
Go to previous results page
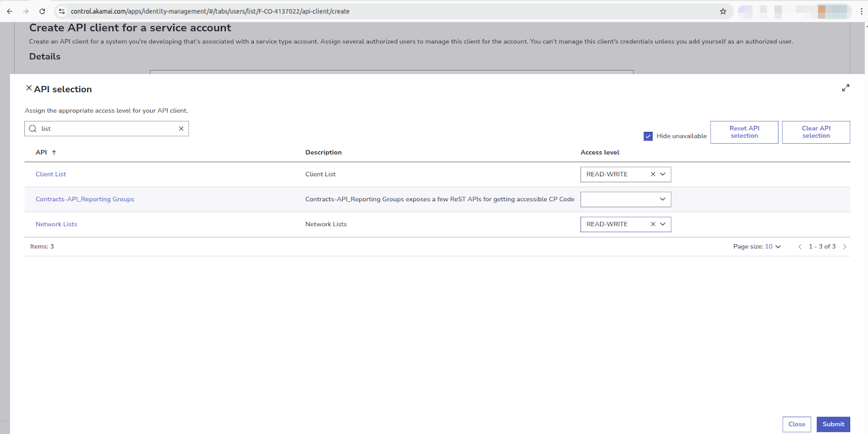click(x=800, y=247)
